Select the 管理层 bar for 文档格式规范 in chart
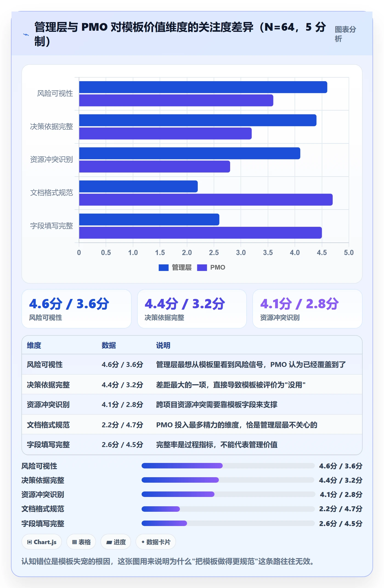 tap(138, 186)
